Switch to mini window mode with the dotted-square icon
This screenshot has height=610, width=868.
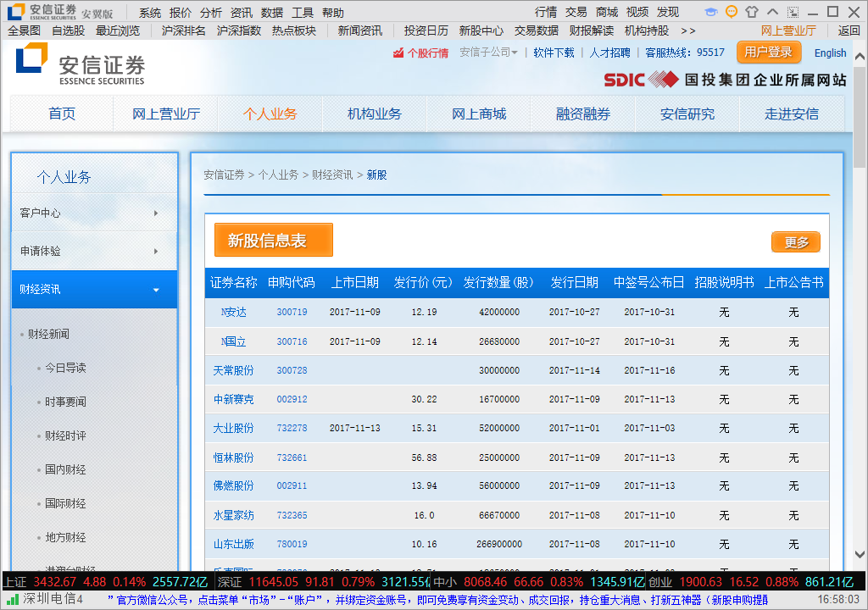[x=793, y=12]
